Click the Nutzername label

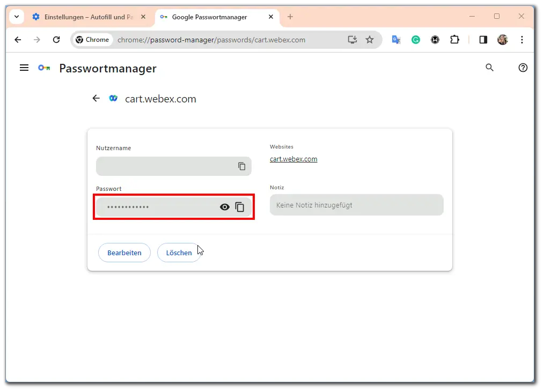pos(113,148)
